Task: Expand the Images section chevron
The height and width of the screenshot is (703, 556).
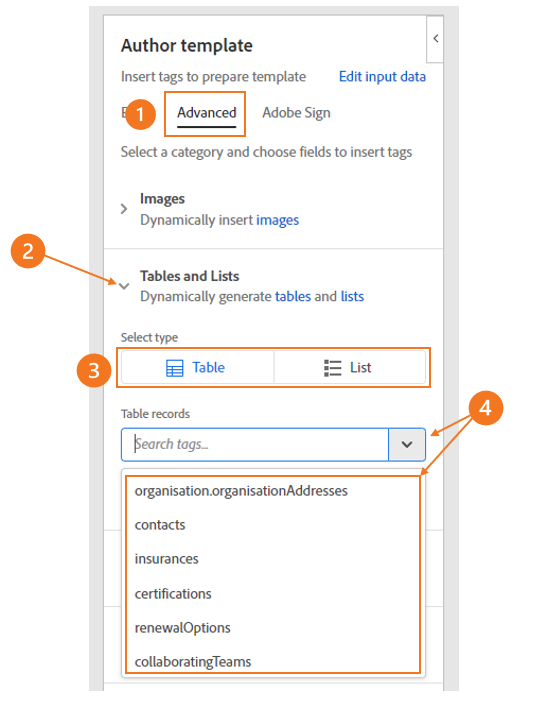Action: click(124, 209)
